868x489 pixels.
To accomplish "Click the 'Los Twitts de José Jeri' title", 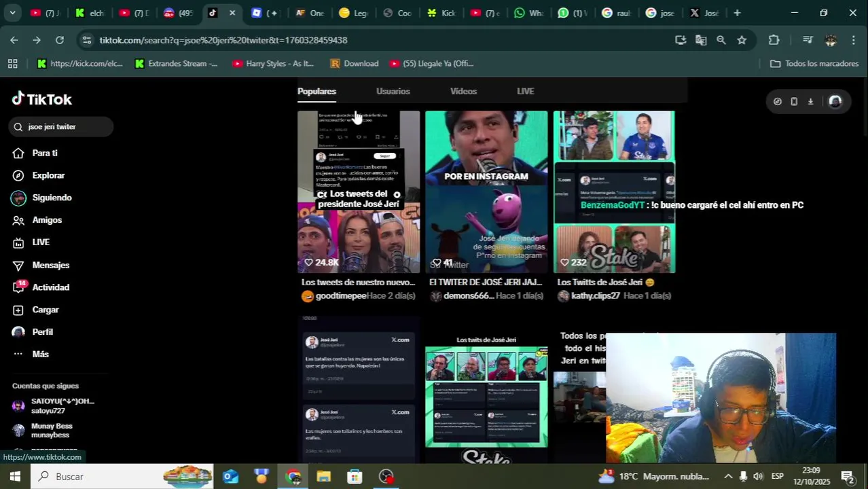I will (x=606, y=283).
